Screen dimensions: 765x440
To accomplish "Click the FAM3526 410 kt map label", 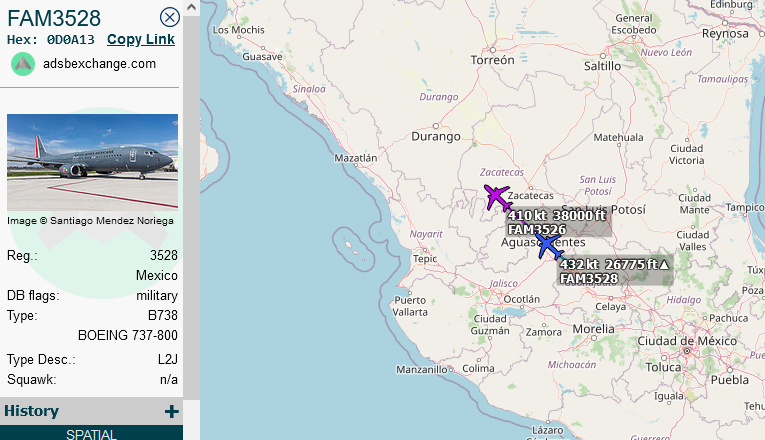I will [x=558, y=222].
